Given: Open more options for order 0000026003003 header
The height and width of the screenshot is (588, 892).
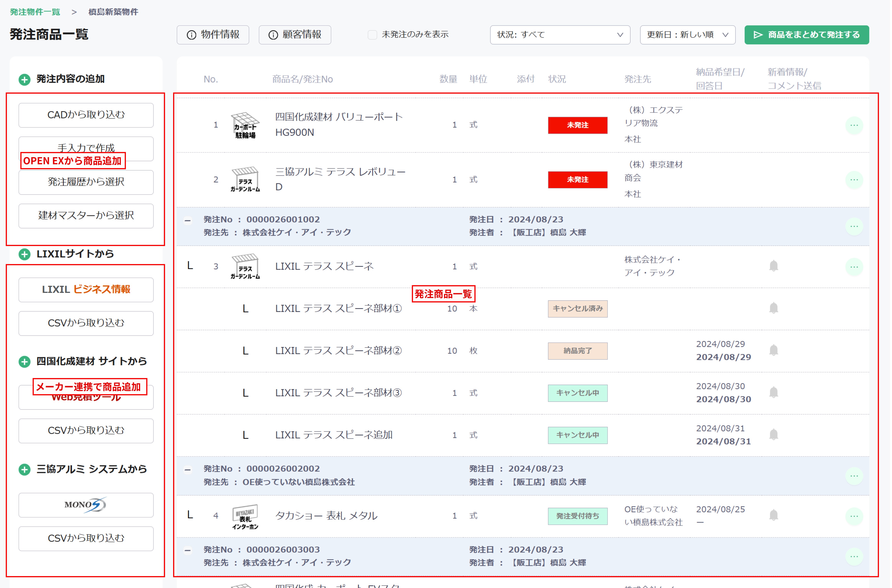Looking at the screenshot, I should (x=854, y=557).
